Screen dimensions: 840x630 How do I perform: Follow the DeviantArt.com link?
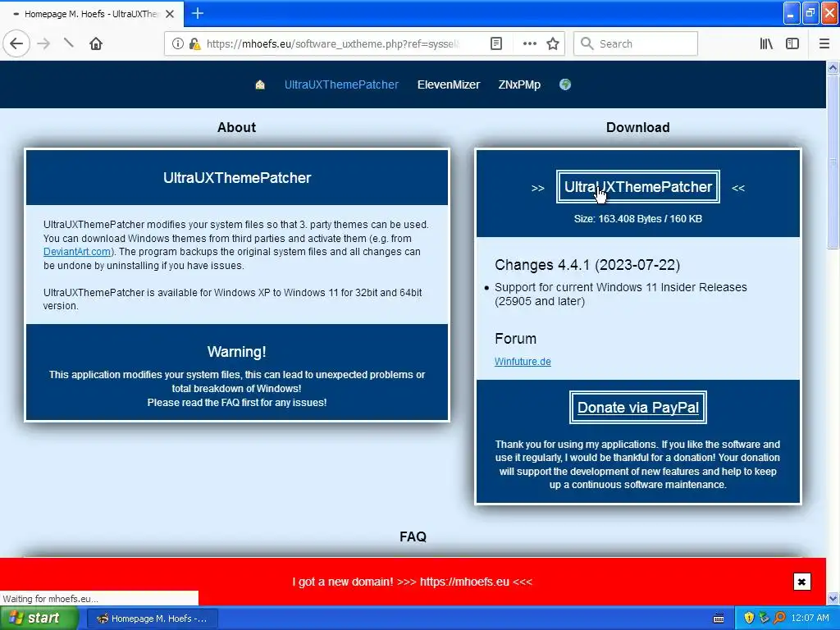(x=77, y=252)
